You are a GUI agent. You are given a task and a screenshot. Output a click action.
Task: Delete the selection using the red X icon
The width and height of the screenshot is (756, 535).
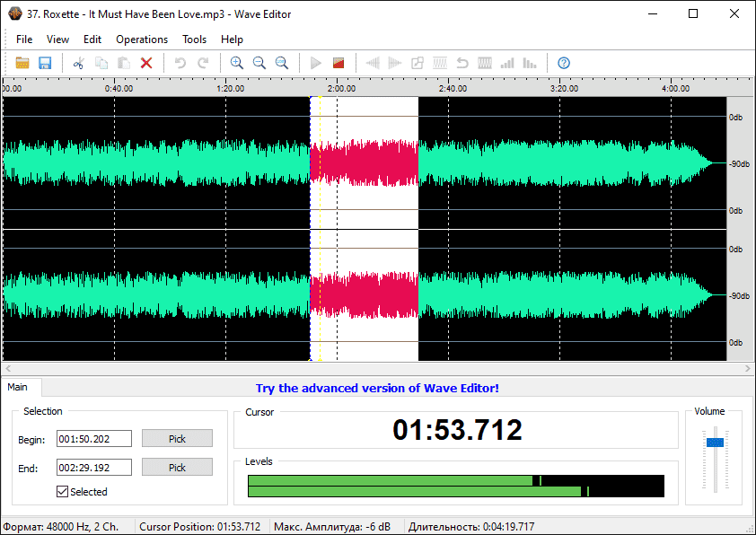pos(146,63)
